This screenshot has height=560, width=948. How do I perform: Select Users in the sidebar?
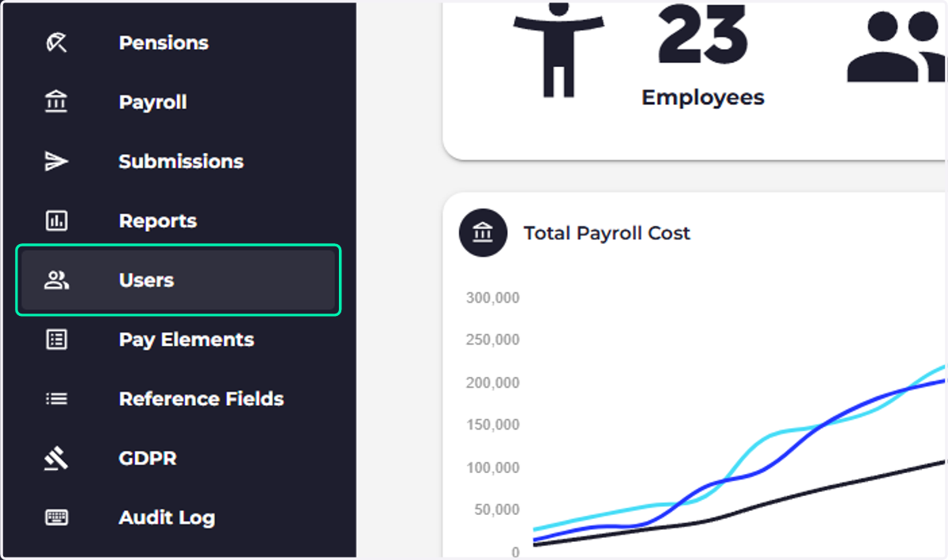[x=179, y=280]
